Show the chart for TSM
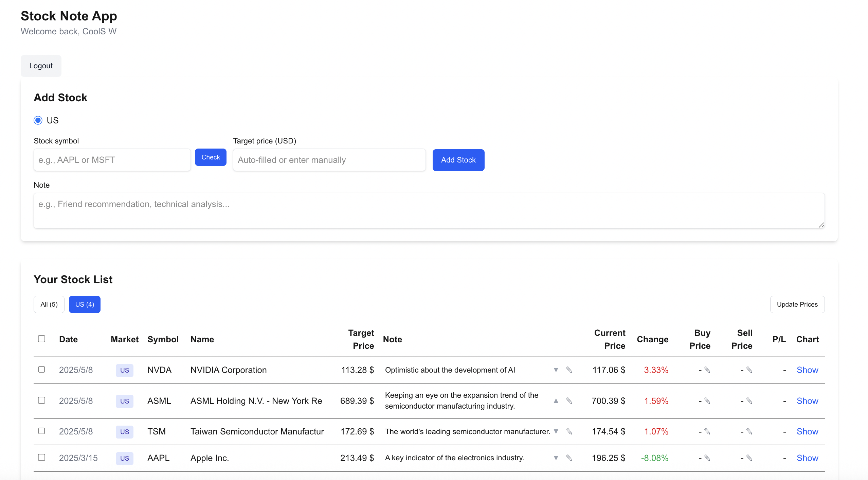The width and height of the screenshot is (868, 480). 807,431
